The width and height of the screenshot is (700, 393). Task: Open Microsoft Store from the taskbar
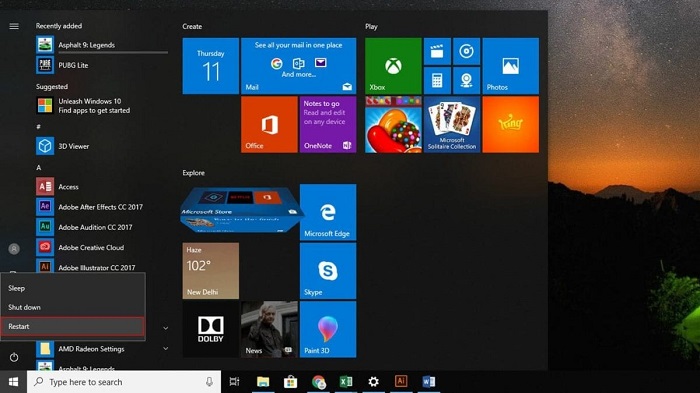coord(291,382)
